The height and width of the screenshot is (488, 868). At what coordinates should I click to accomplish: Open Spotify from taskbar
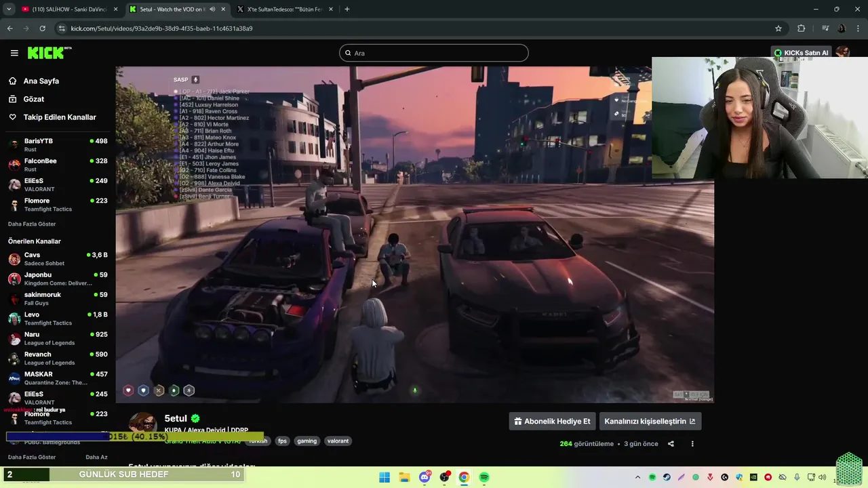point(484,477)
